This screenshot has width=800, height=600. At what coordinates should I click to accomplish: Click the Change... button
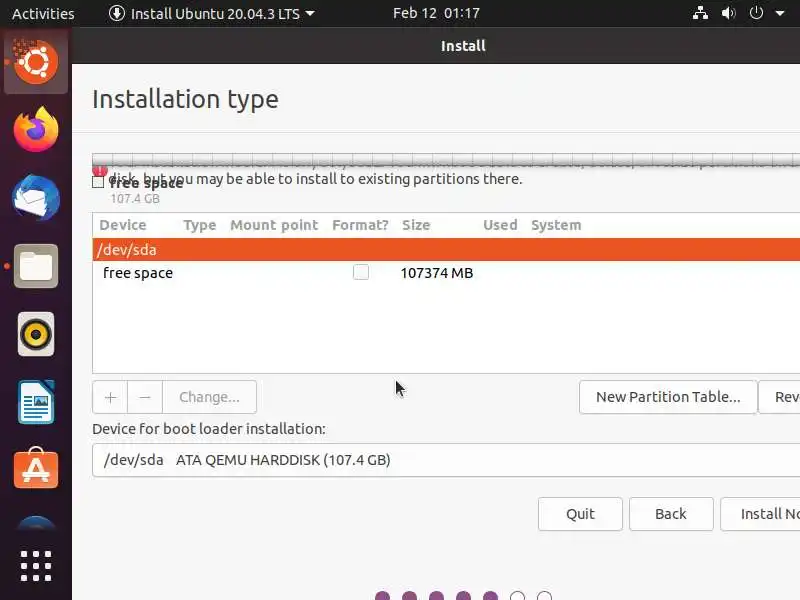coord(209,397)
